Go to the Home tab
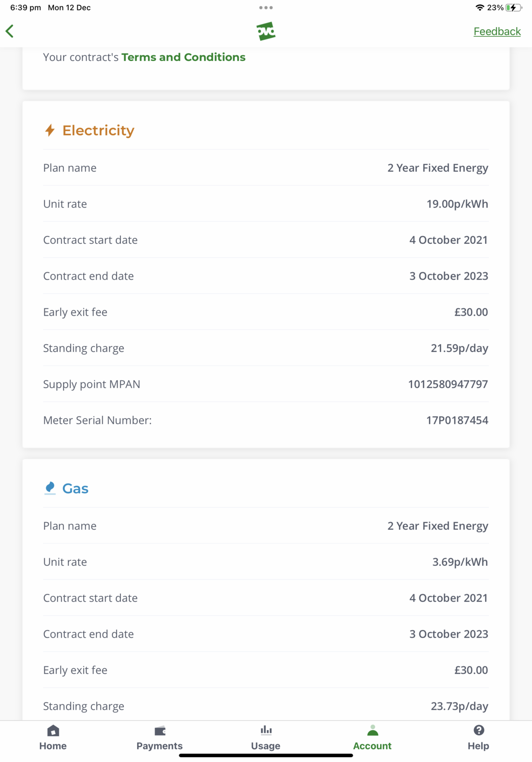The image size is (532, 762). [x=53, y=737]
